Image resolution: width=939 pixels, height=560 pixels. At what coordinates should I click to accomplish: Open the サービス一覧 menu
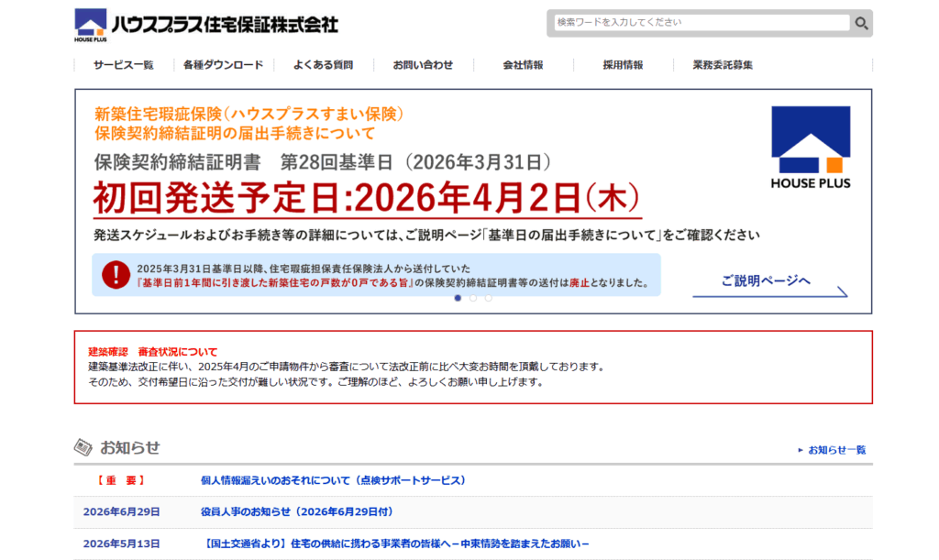(124, 64)
